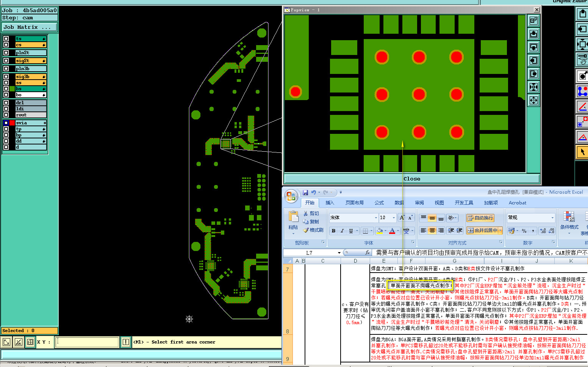Click the top icon in Popview side toolbar

pyautogui.click(x=533, y=20)
